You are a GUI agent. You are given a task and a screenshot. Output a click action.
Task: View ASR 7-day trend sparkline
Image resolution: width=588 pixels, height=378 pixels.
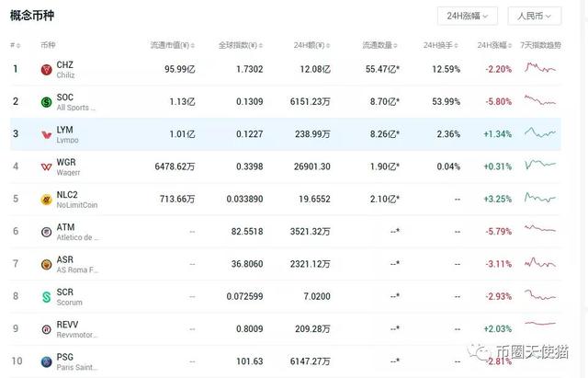point(540,262)
